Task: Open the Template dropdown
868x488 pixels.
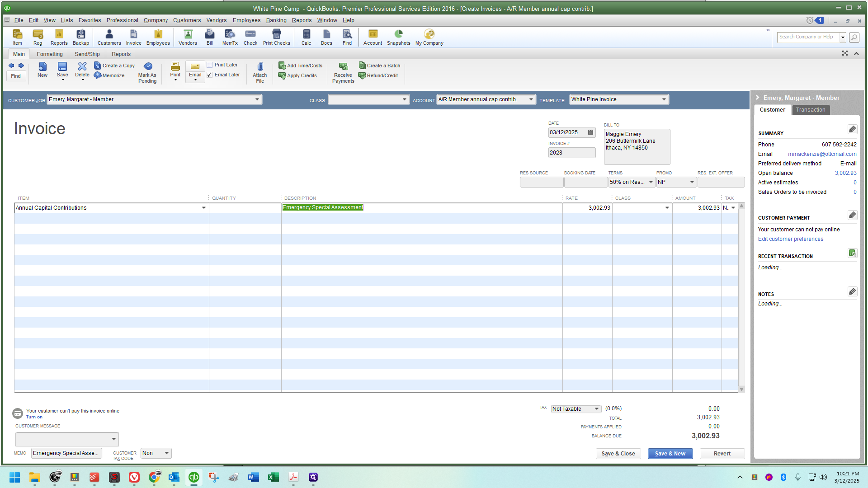Action: [664, 99]
